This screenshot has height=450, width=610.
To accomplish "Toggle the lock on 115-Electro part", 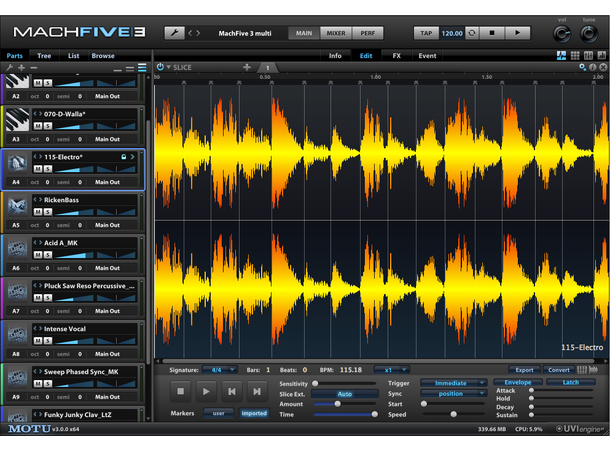I will point(123,157).
